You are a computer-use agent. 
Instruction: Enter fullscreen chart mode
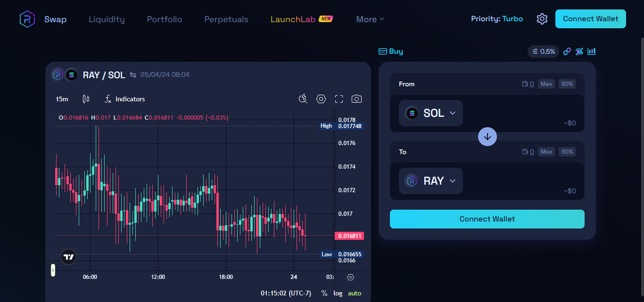pyautogui.click(x=339, y=99)
